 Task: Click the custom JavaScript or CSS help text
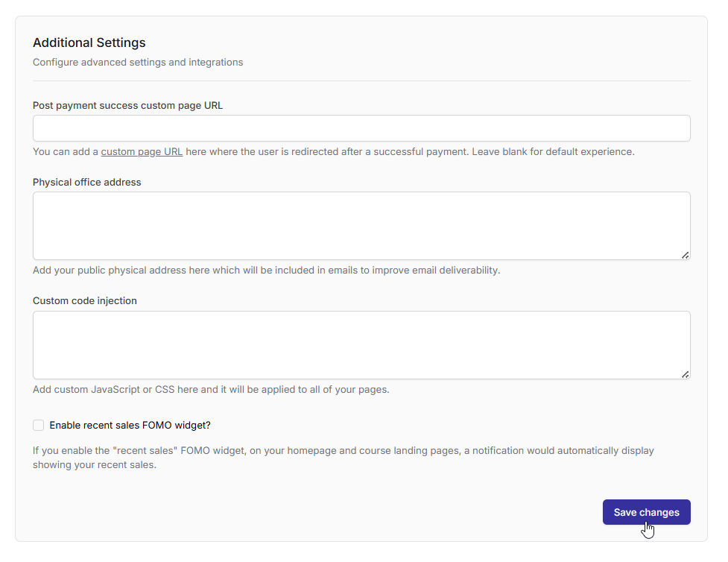pos(211,389)
